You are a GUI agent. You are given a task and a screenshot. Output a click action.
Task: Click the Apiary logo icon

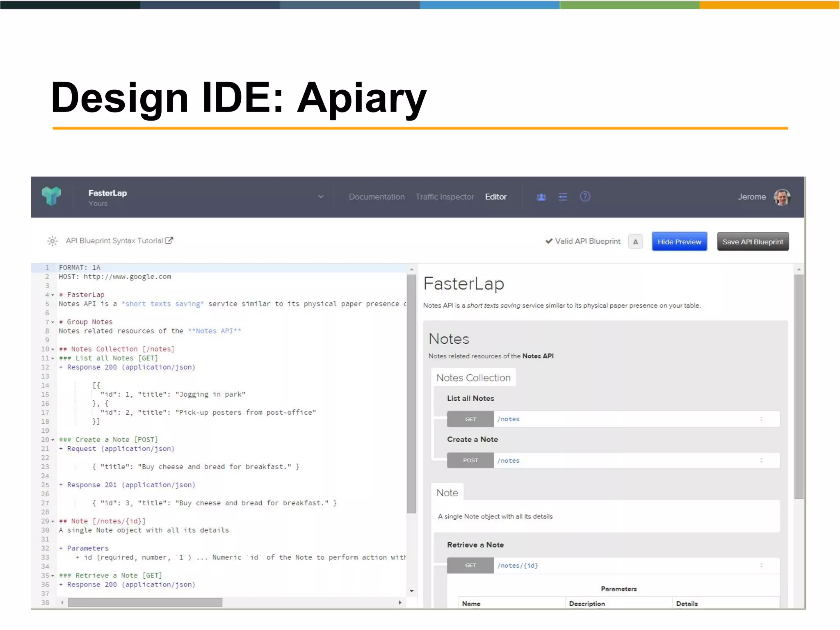51,196
